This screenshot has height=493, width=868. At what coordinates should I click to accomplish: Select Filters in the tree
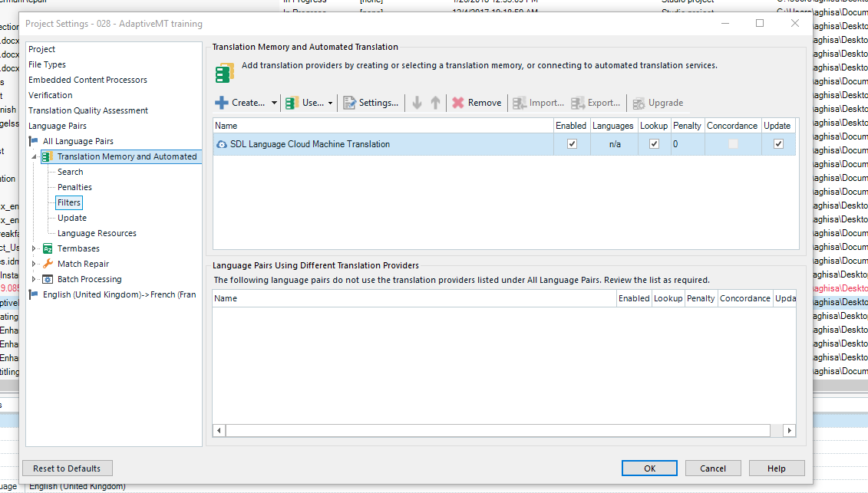coord(69,202)
